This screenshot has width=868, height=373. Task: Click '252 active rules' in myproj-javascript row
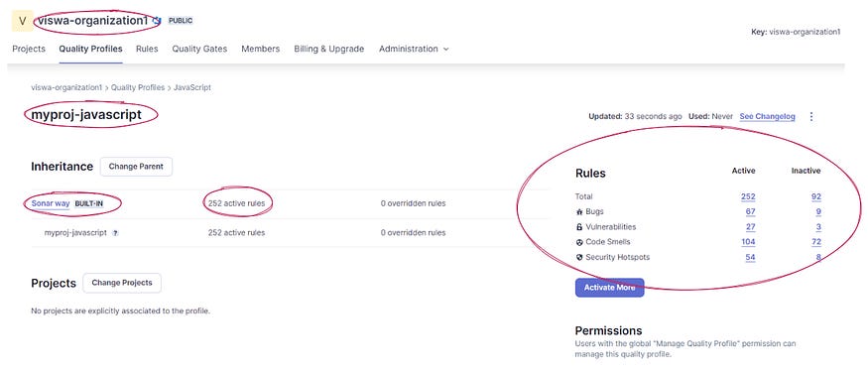[236, 233]
